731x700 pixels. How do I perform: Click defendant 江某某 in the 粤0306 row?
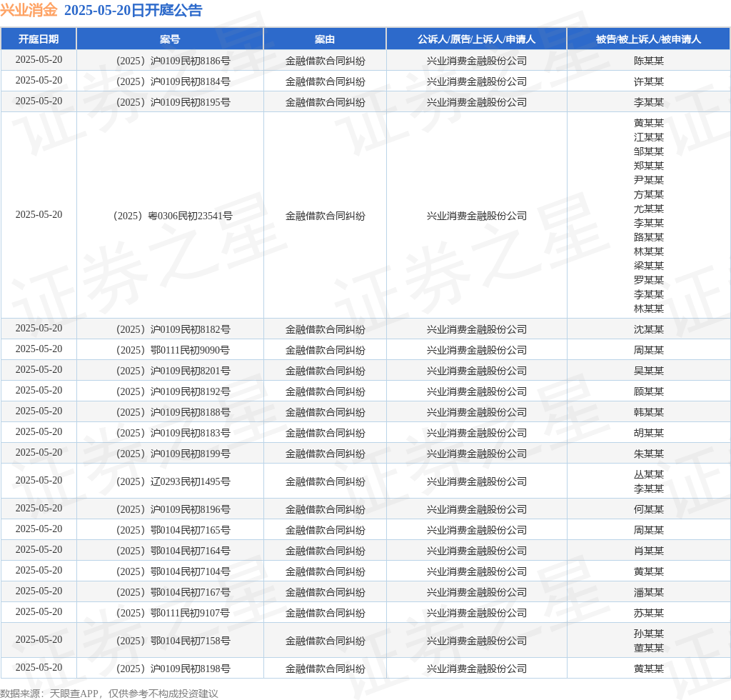[648, 137]
